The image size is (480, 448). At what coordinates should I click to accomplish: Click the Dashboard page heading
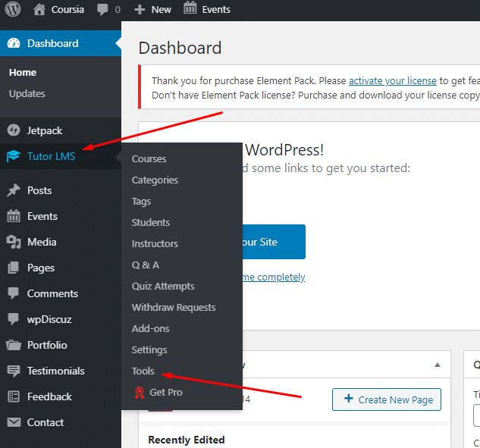(180, 48)
